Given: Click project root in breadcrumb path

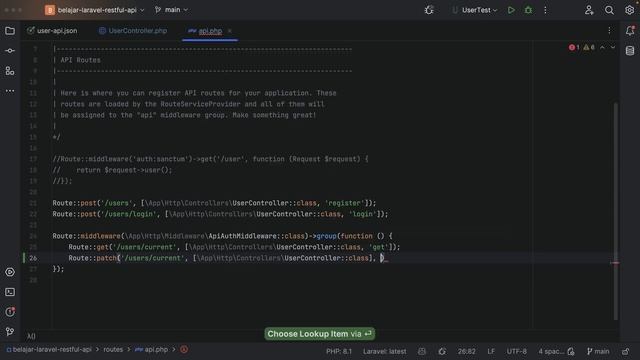Looking at the screenshot, I should [x=49, y=349].
